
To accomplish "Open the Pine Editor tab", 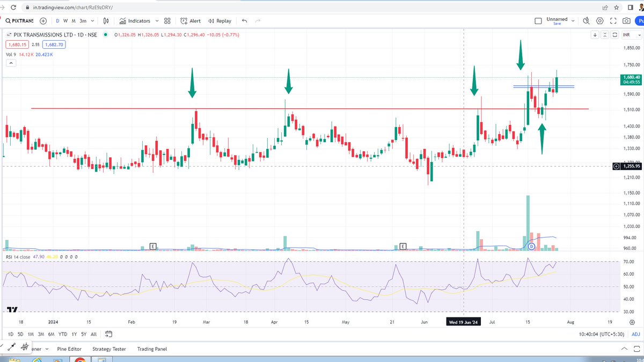I will (x=69, y=349).
